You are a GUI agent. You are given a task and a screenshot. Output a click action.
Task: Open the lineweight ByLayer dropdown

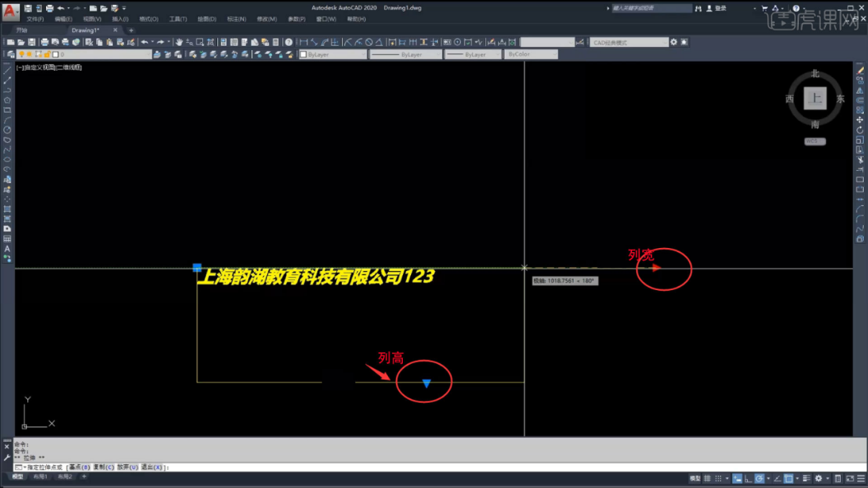point(473,54)
